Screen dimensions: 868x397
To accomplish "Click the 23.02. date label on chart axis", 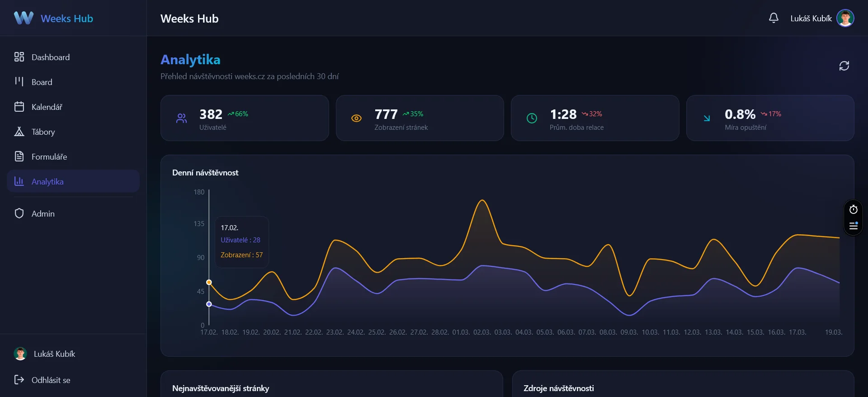I will [335, 332].
